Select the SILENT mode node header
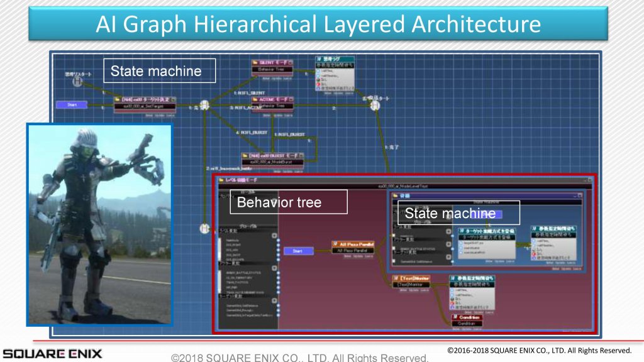Screen dimensions: 644x362 point(272,63)
